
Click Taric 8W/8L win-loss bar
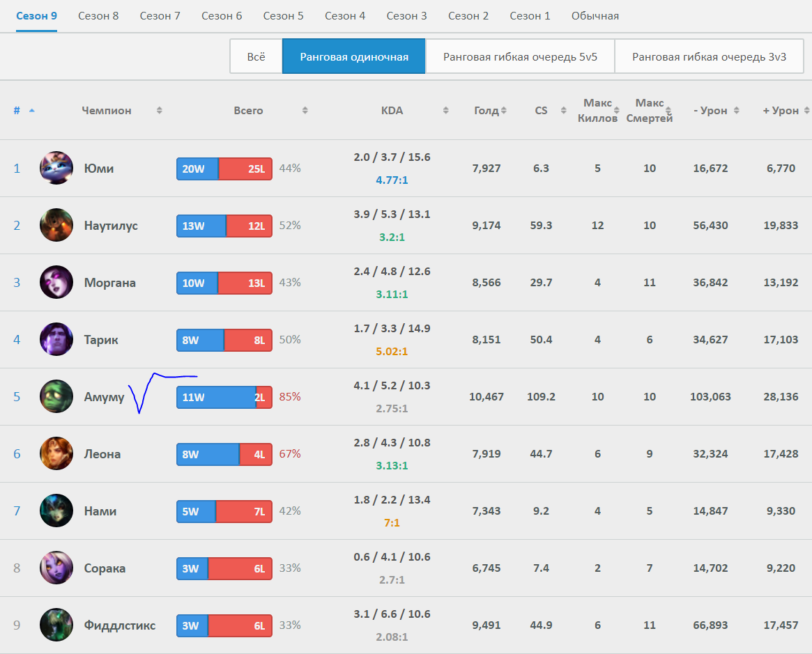click(224, 340)
